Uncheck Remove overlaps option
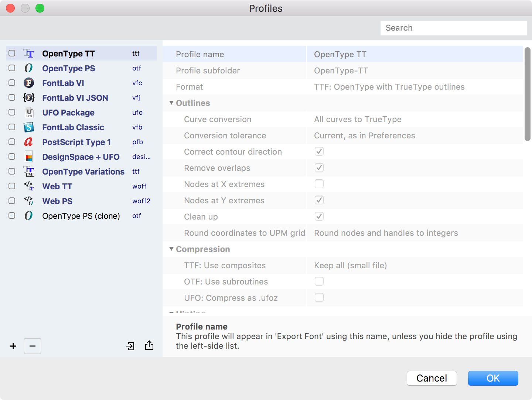The width and height of the screenshot is (532, 400). (x=319, y=168)
